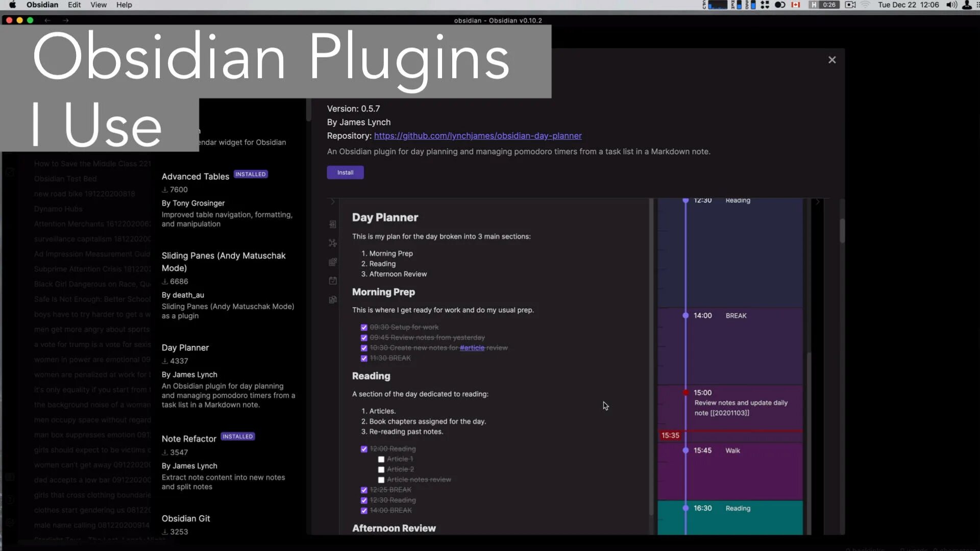Uncheck the '12:25 BREAK' task checkbox
The image size is (980, 551).
coord(364,490)
